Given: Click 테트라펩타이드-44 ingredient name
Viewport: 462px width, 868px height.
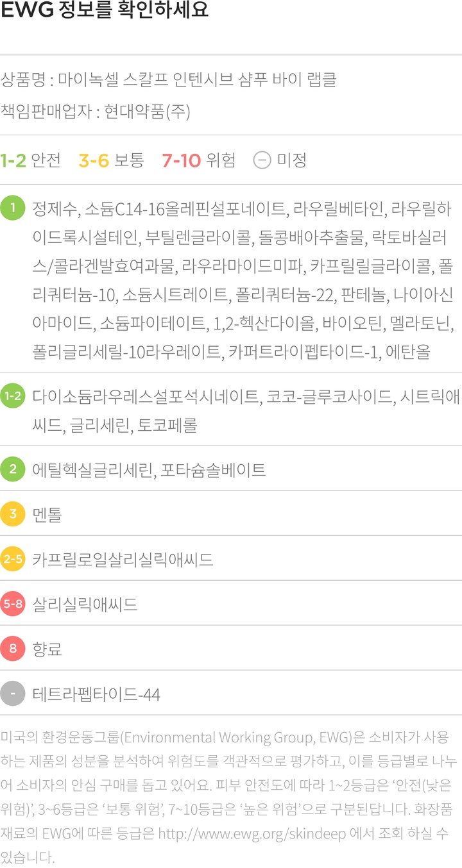Looking at the screenshot, I should click(x=96, y=694).
